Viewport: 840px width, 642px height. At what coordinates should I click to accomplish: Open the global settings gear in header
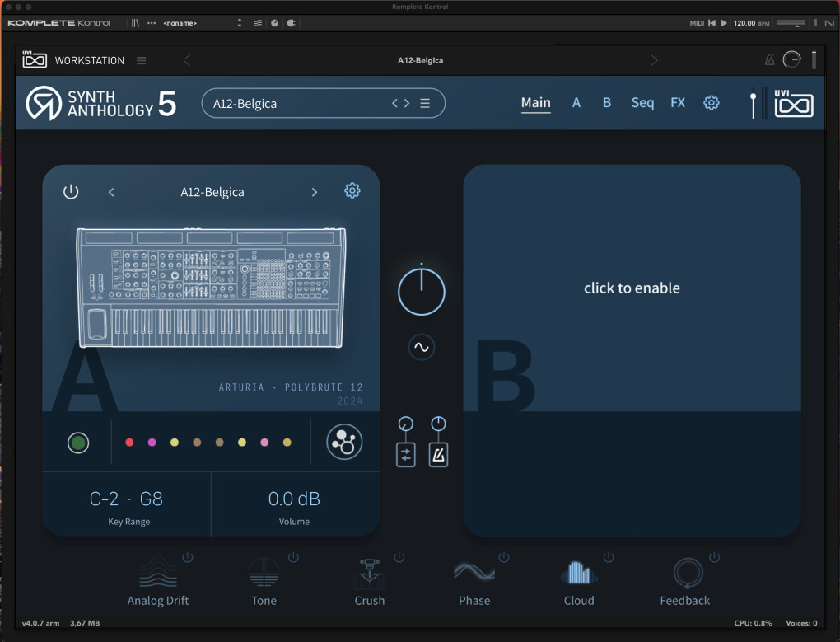tap(711, 102)
